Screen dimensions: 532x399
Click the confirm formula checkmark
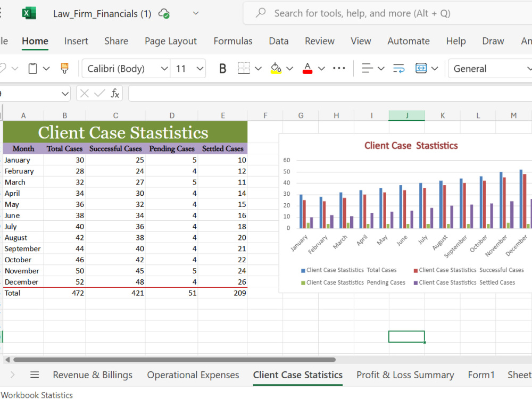click(x=99, y=93)
